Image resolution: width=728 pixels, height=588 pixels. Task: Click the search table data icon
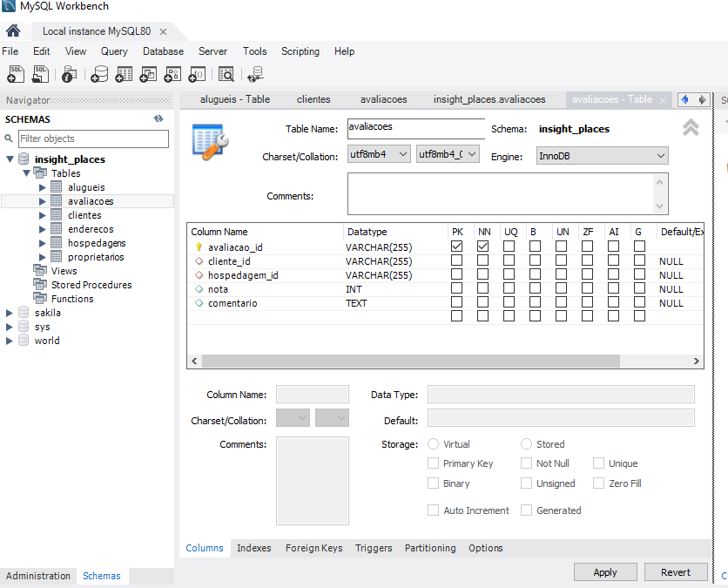coord(226,74)
